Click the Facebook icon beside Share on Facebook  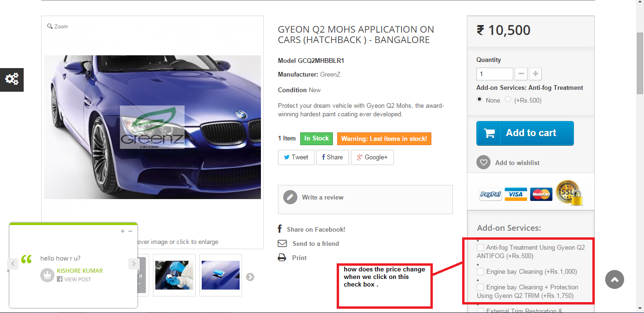[x=280, y=229]
